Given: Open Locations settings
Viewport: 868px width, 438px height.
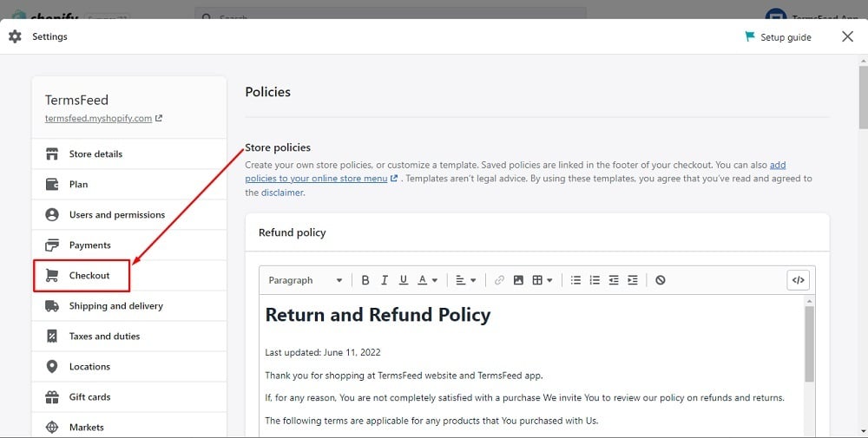Looking at the screenshot, I should pos(129,367).
